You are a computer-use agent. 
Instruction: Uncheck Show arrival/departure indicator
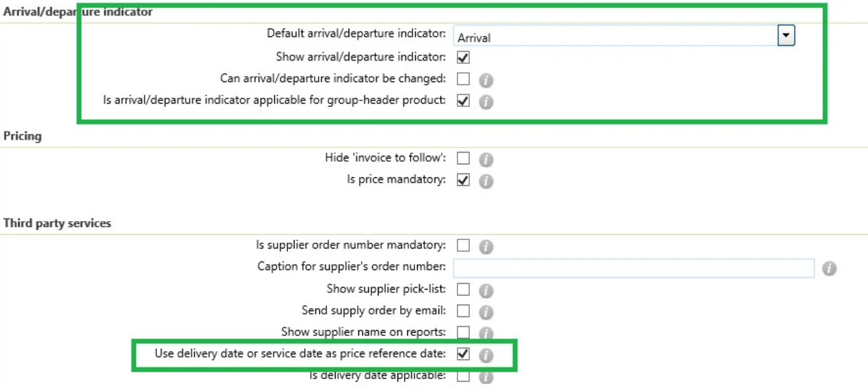tap(463, 57)
